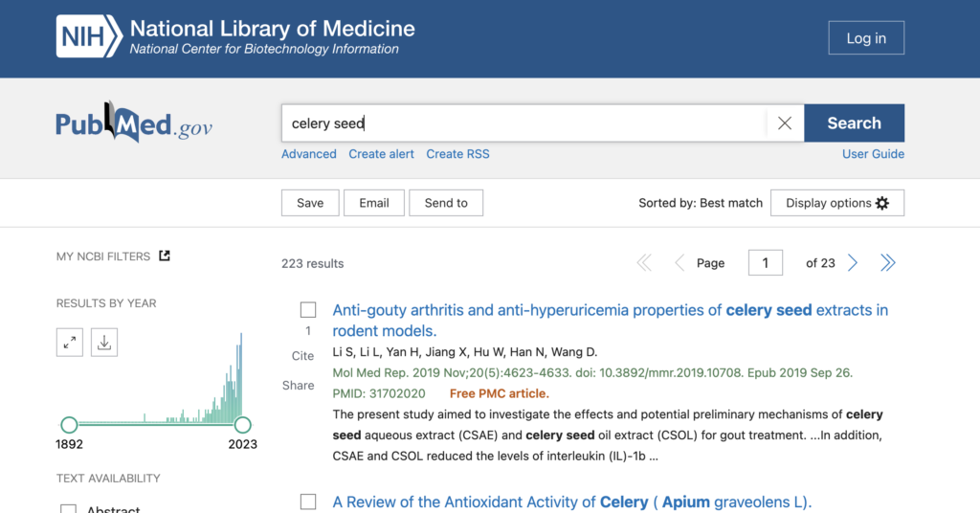Go to the previous page arrow
Image resolution: width=980 pixels, height=513 pixels.
679,263
